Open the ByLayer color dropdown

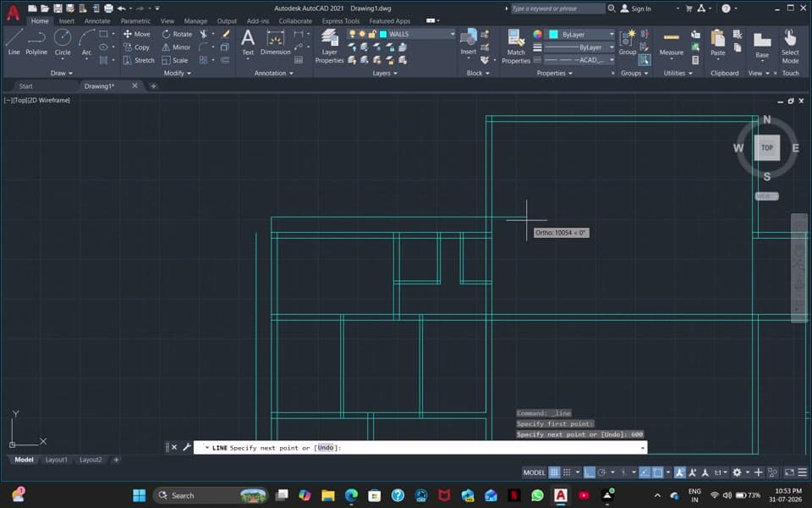tap(612, 34)
